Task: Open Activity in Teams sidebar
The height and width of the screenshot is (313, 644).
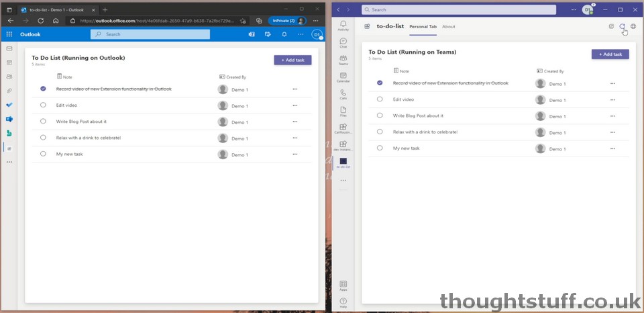Action: pyautogui.click(x=343, y=26)
